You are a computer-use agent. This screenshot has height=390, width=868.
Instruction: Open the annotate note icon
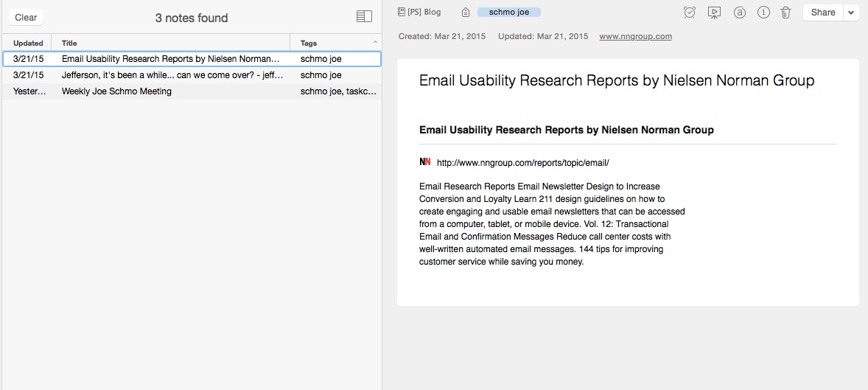(x=739, y=13)
